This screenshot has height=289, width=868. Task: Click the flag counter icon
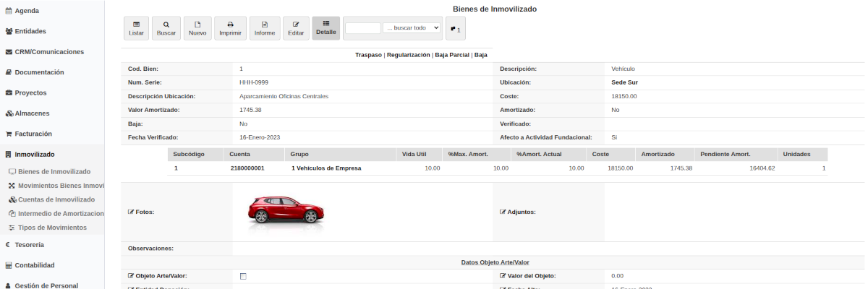click(x=455, y=29)
